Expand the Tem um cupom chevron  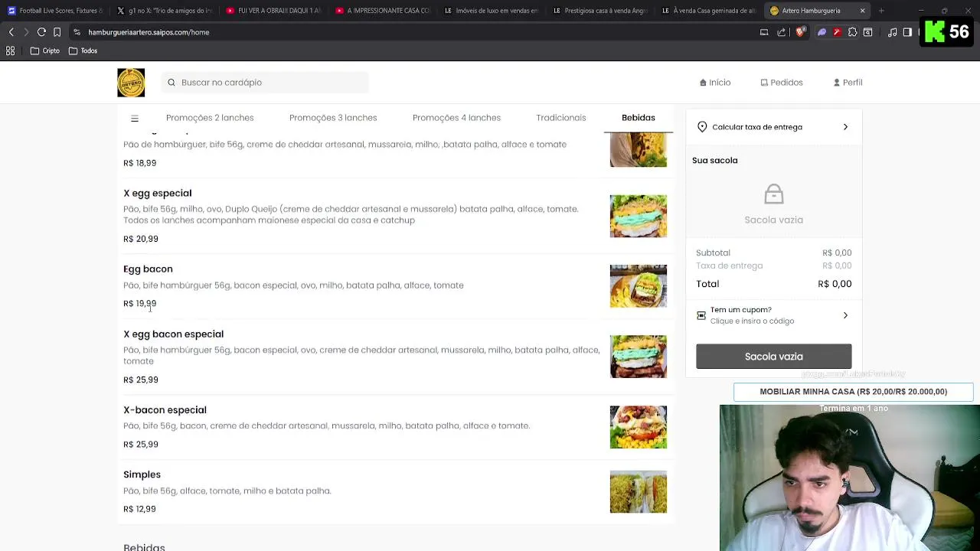[845, 315]
